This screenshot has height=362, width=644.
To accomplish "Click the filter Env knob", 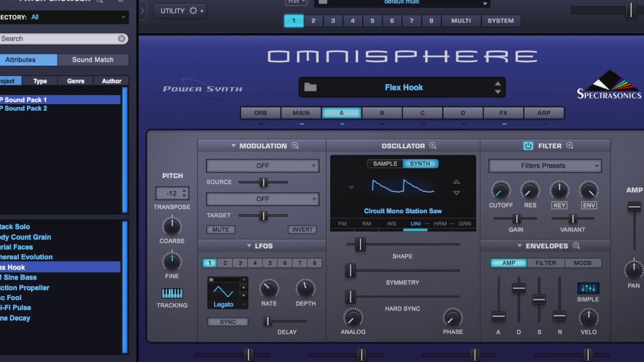I will coord(589,190).
